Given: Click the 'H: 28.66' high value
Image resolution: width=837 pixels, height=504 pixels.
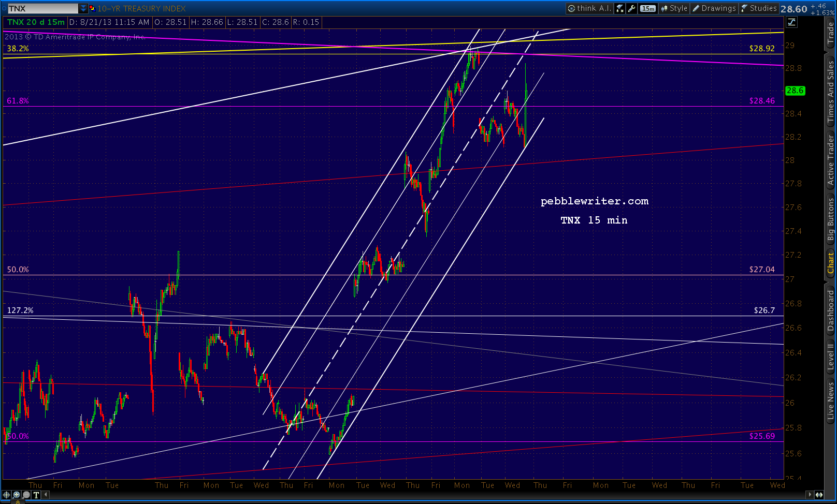Looking at the screenshot, I should tap(207, 22).
